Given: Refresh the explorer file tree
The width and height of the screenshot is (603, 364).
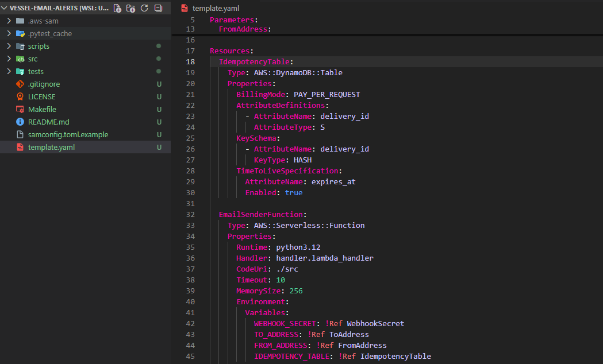Looking at the screenshot, I should [144, 8].
